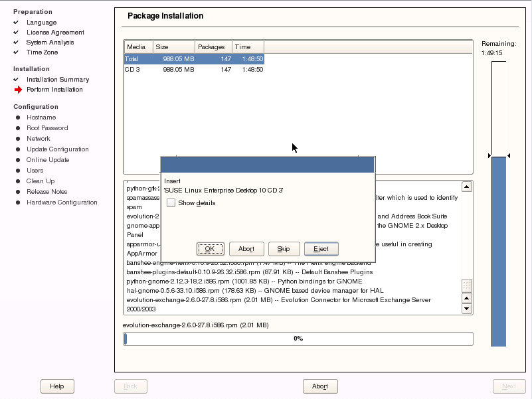Click the Time column header

tap(248, 47)
